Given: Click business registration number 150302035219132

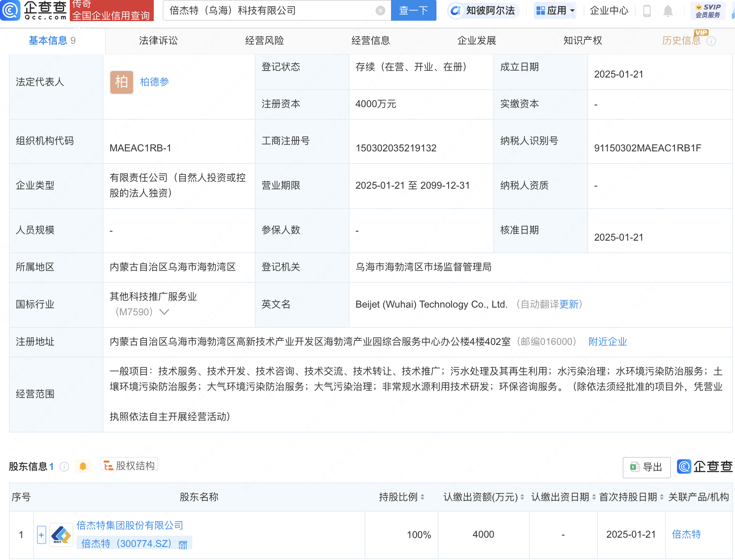Looking at the screenshot, I should [x=396, y=148].
